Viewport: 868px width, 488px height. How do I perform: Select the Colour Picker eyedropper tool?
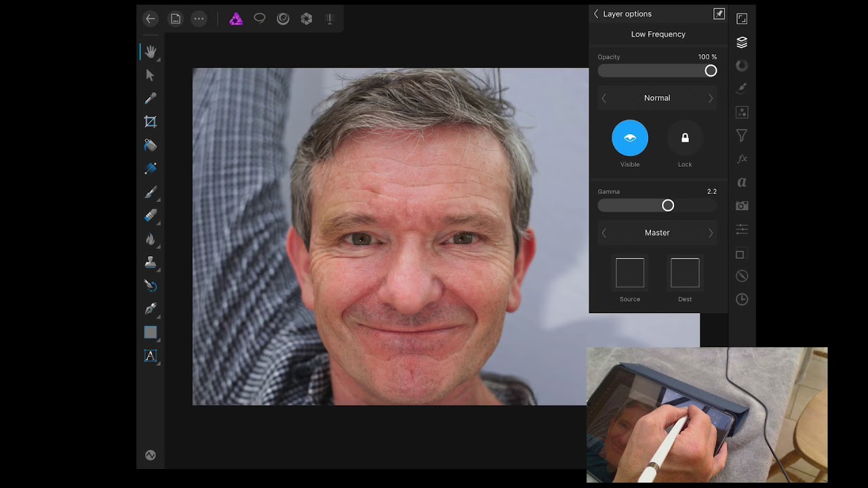coord(151,99)
